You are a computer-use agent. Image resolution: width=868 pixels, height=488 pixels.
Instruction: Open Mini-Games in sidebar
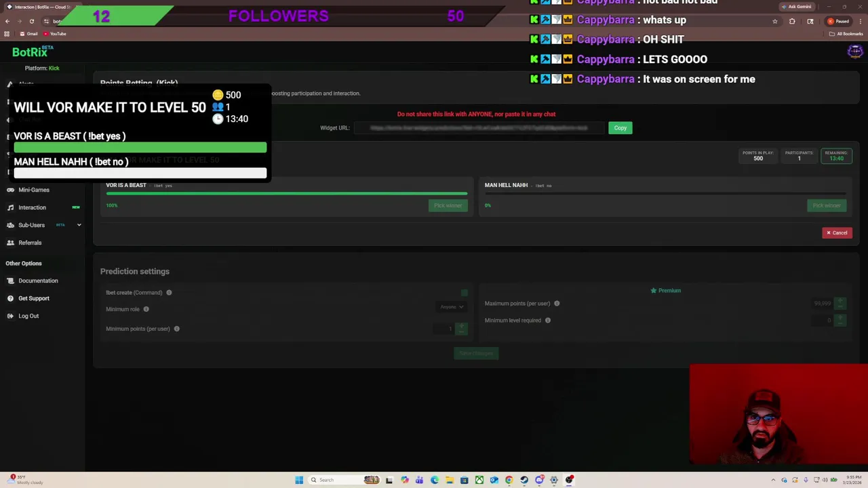coord(34,190)
